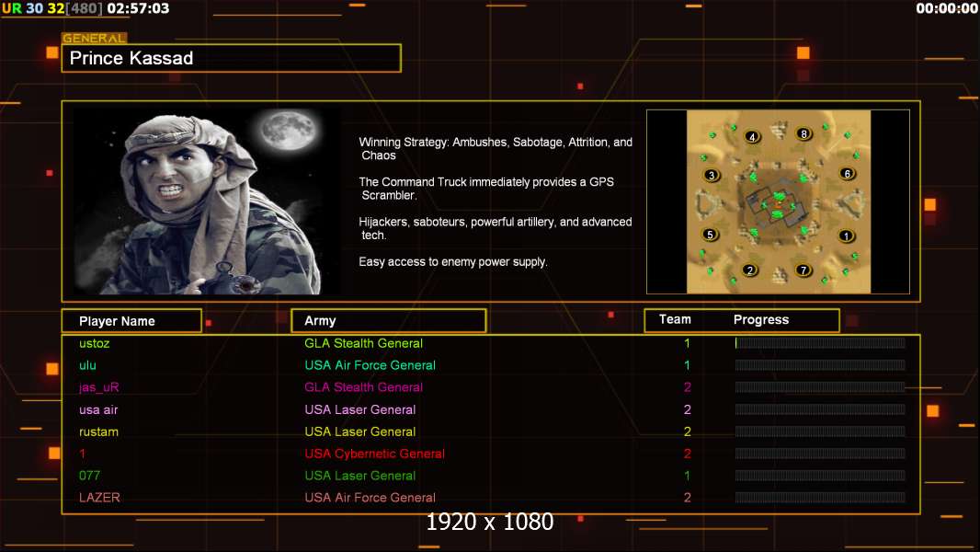This screenshot has width=980, height=552.
Task: Click team number for LAZER
Action: (x=688, y=498)
